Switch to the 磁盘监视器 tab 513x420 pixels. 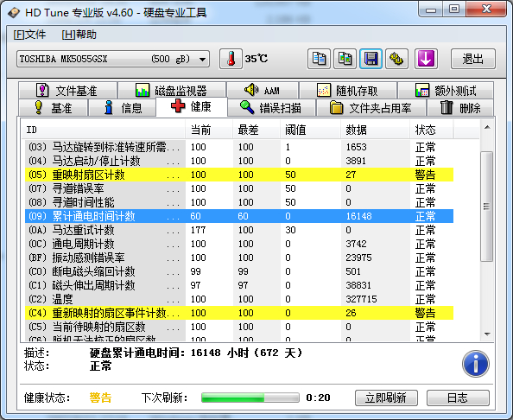point(172,91)
